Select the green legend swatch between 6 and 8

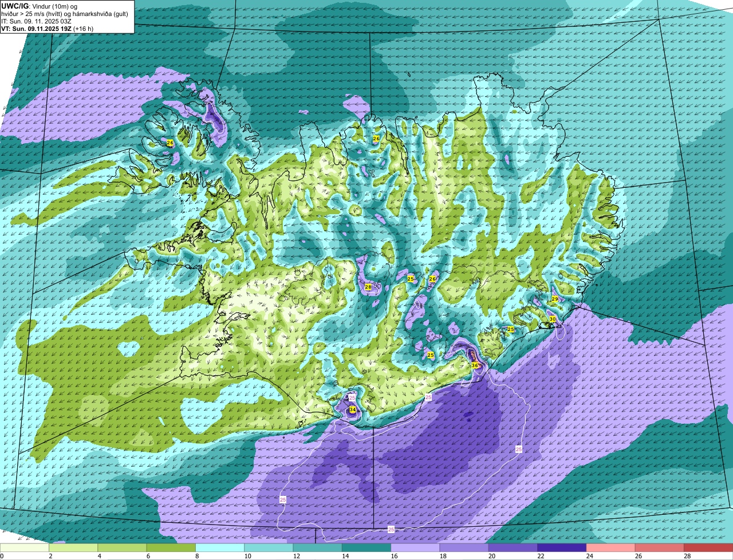(171, 547)
